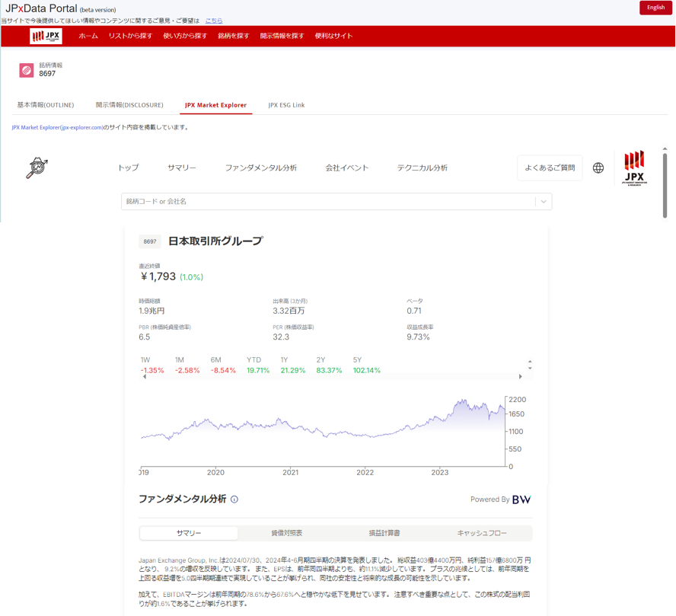Switch to 損益計算書 view
Viewport: 676px width, 616px height.
pos(384,533)
